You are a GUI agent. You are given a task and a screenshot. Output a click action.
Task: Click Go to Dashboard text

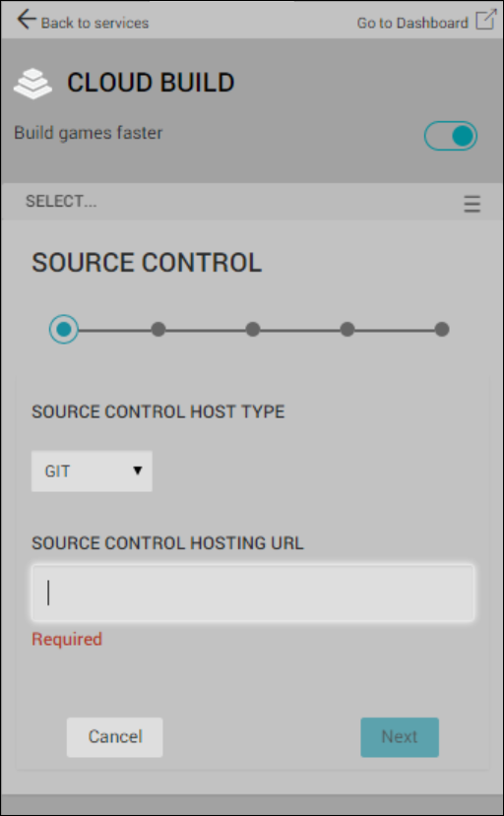pos(412,23)
